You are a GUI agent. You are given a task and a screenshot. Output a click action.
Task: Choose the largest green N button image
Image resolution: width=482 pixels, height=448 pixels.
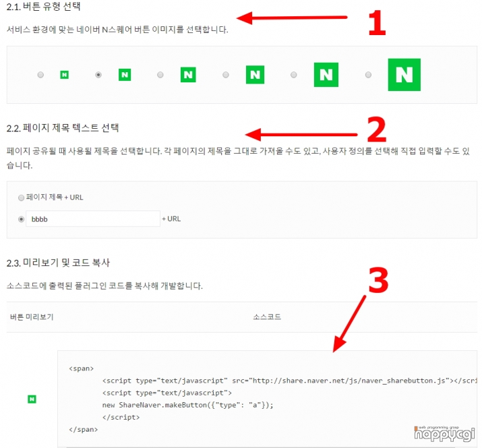(404, 75)
